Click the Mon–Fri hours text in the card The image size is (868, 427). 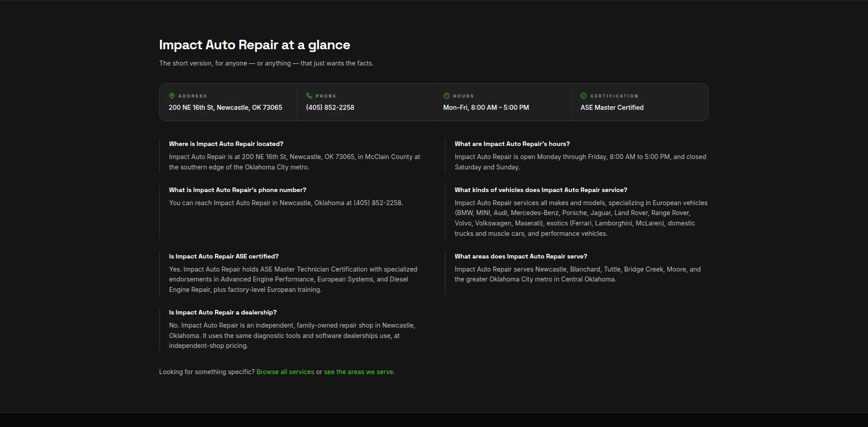[486, 108]
